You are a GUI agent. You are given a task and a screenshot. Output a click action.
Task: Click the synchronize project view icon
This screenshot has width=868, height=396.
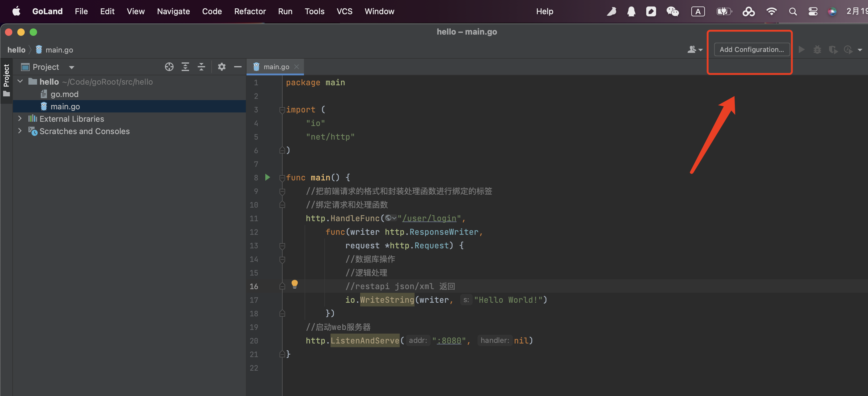pos(169,66)
